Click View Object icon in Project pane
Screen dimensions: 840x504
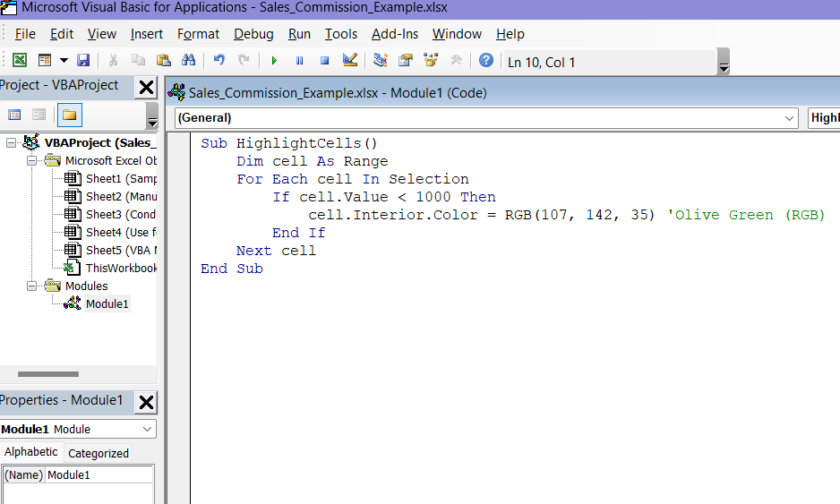click(x=39, y=115)
